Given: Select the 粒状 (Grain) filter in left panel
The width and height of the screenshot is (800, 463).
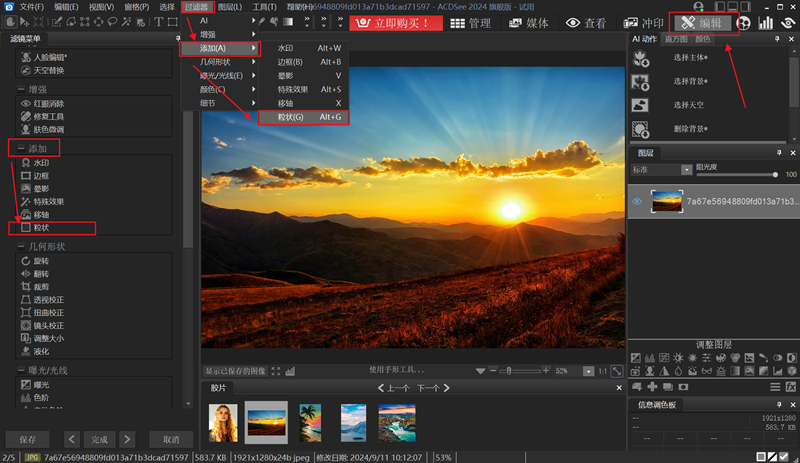Looking at the screenshot, I should click(x=40, y=228).
